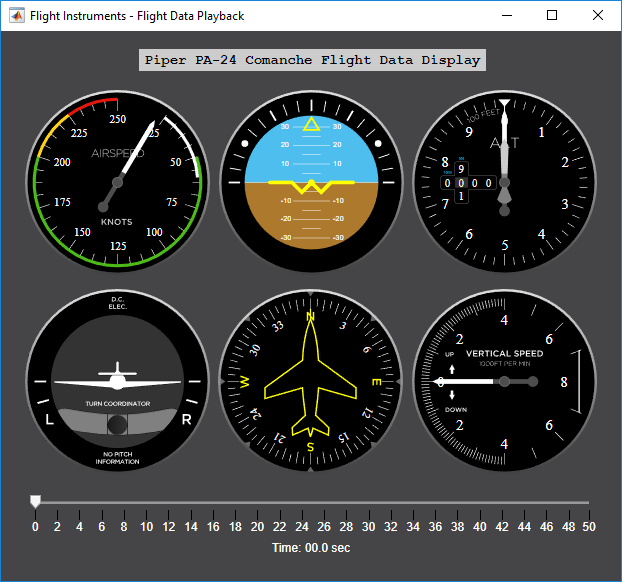Click the vertical speed indicator gauge

(504, 381)
